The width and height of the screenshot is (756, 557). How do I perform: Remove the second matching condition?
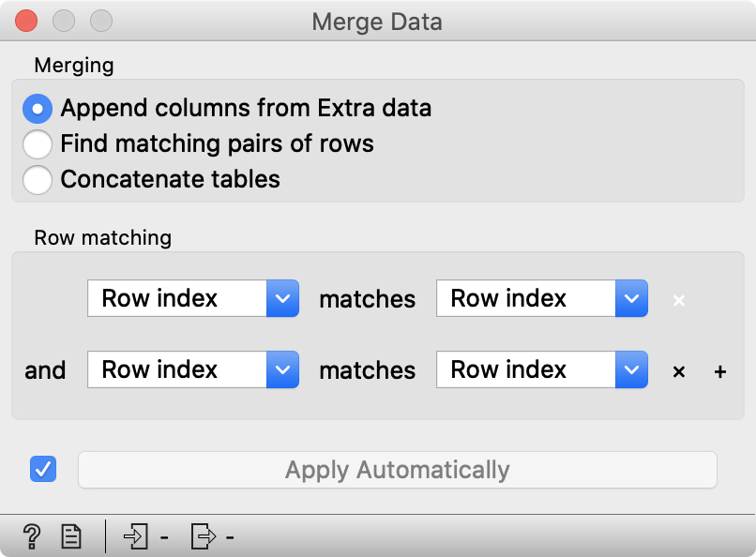678,370
